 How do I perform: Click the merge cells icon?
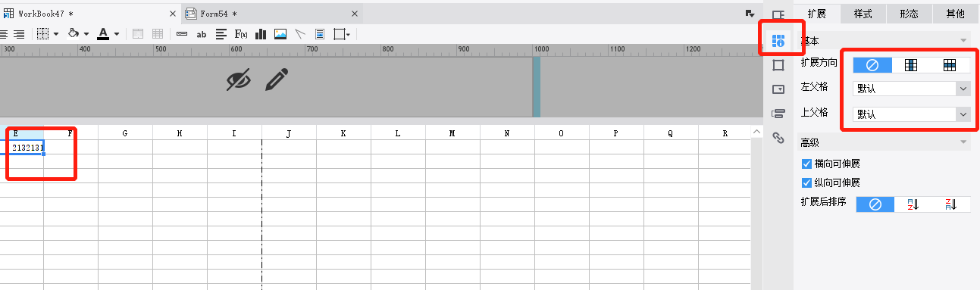pyautogui.click(x=138, y=34)
